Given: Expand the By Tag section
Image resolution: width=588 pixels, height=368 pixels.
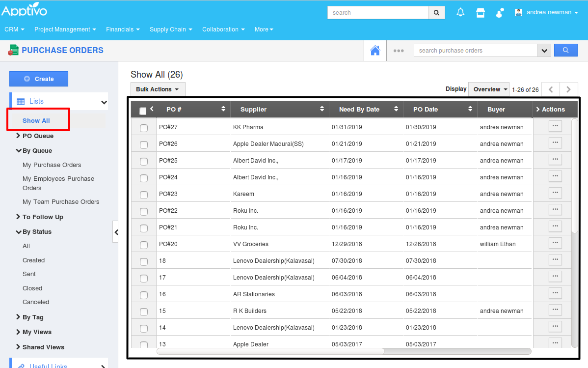Looking at the screenshot, I should point(33,317).
